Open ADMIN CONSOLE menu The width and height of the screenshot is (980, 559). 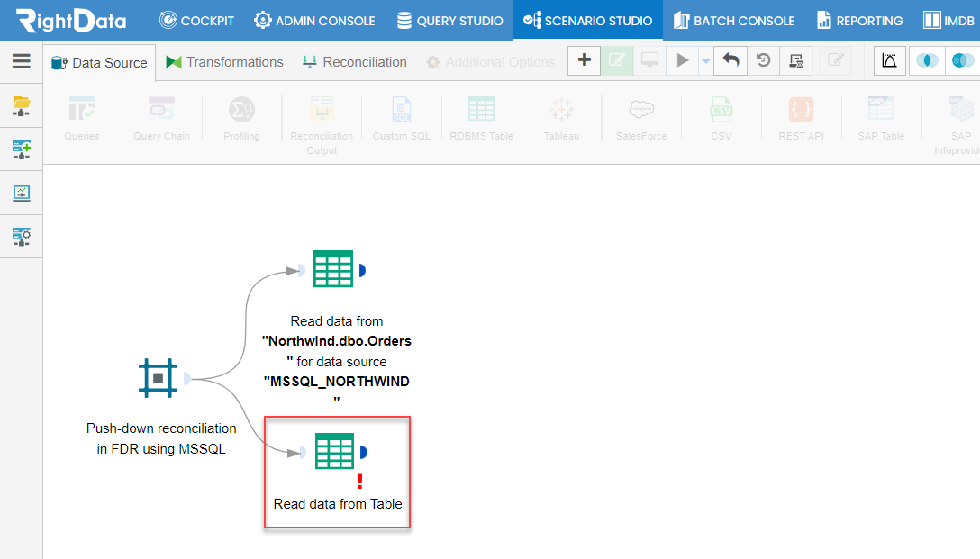[314, 21]
